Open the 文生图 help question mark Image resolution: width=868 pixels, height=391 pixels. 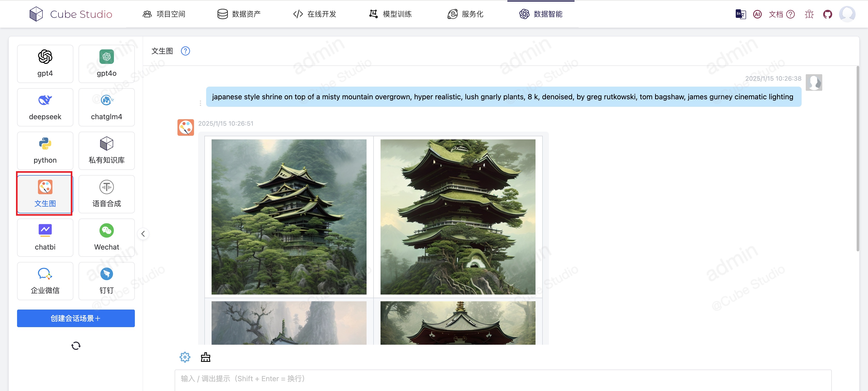pos(185,51)
